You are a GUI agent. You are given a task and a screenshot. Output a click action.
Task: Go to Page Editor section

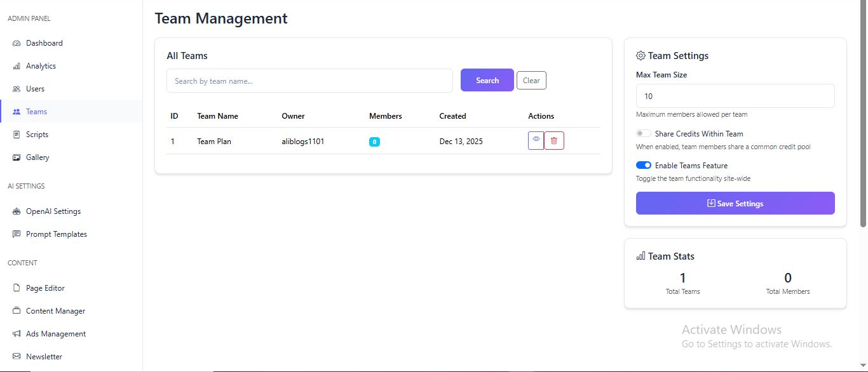(45, 288)
